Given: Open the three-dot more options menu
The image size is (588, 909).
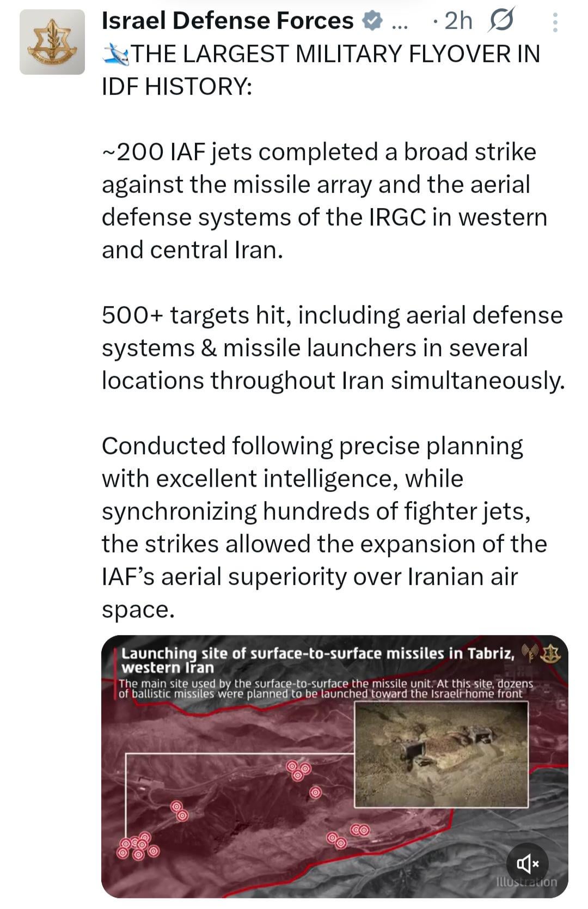Looking at the screenshot, I should pyautogui.click(x=555, y=22).
